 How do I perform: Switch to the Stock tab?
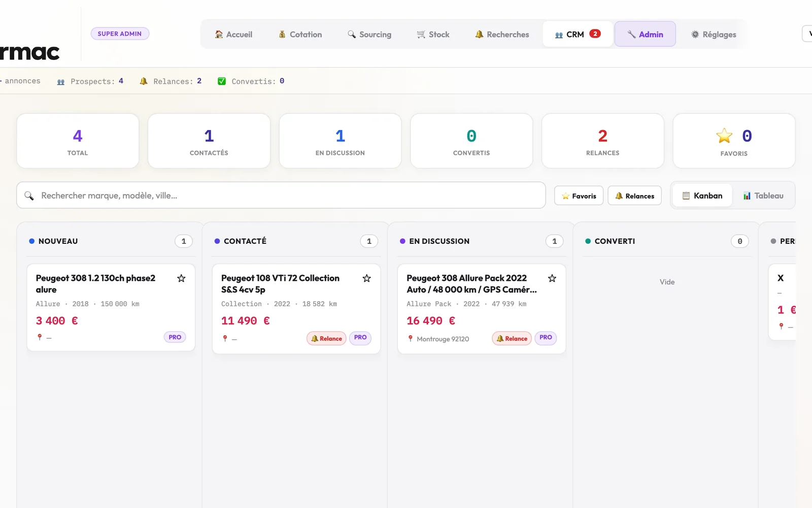[x=433, y=35]
